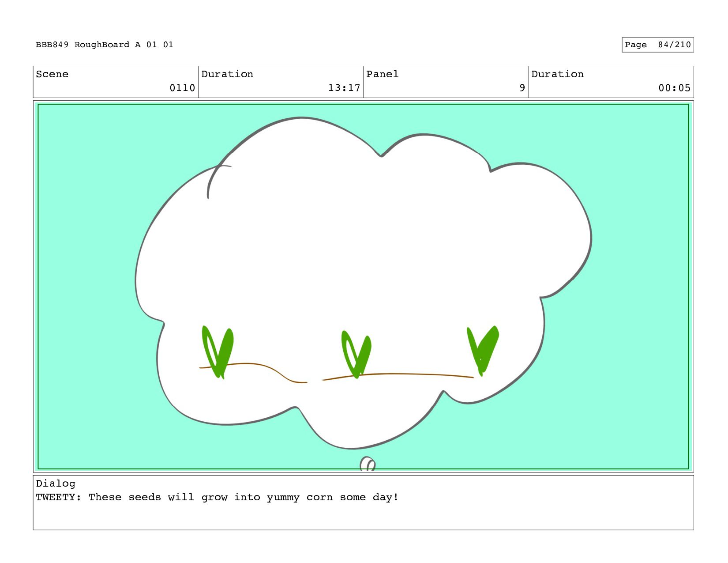Click the empty area of the Dialog box
This screenshot has height=563, width=728.
[363, 517]
